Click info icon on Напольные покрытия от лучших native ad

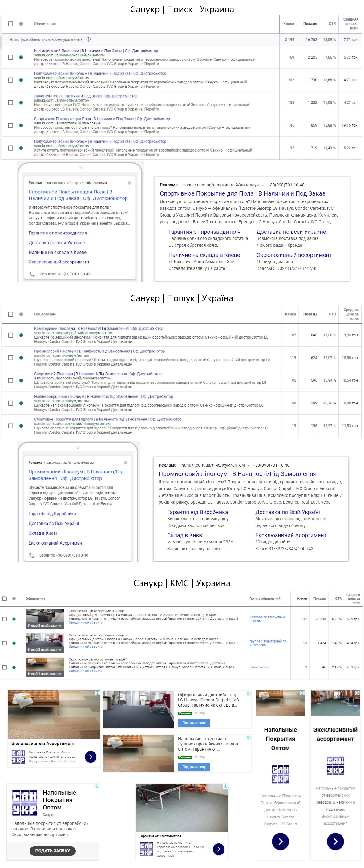click(249, 738)
